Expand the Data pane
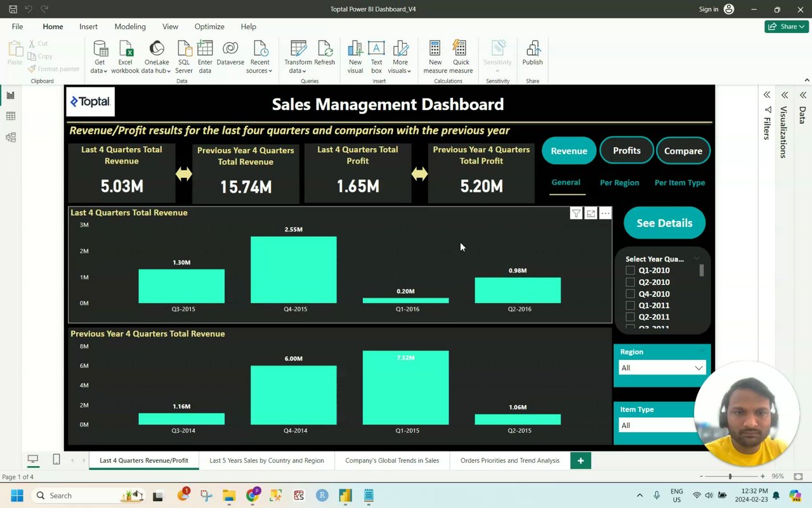Screen dimensions: 812x508 [802, 95]
